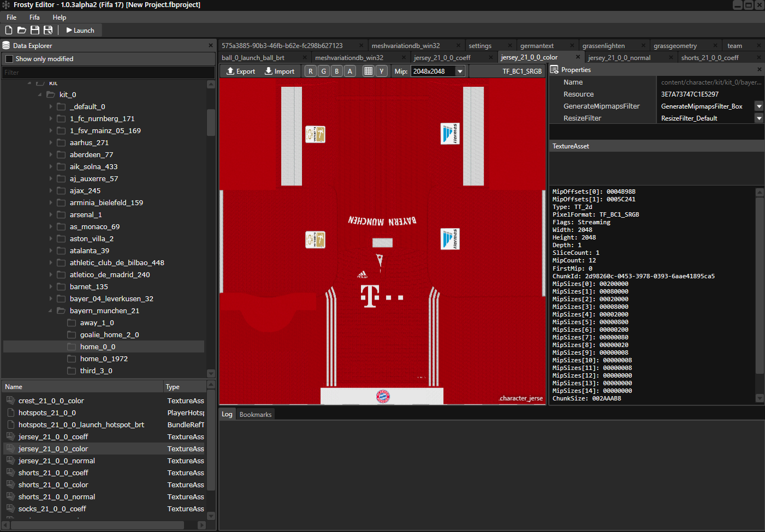Click the New Project icon in the toolbar

point(9,30)
